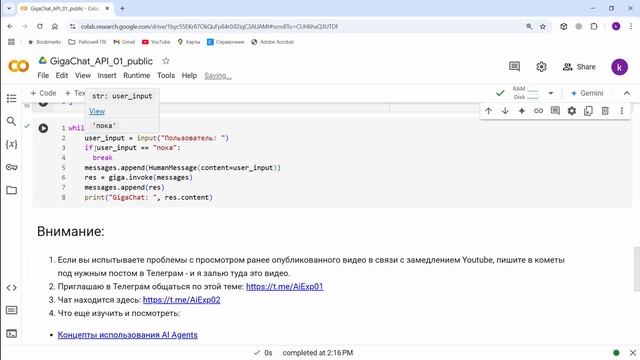The image size is (640, 360).
Task: Click the Share button
Action: click(579, 67)
